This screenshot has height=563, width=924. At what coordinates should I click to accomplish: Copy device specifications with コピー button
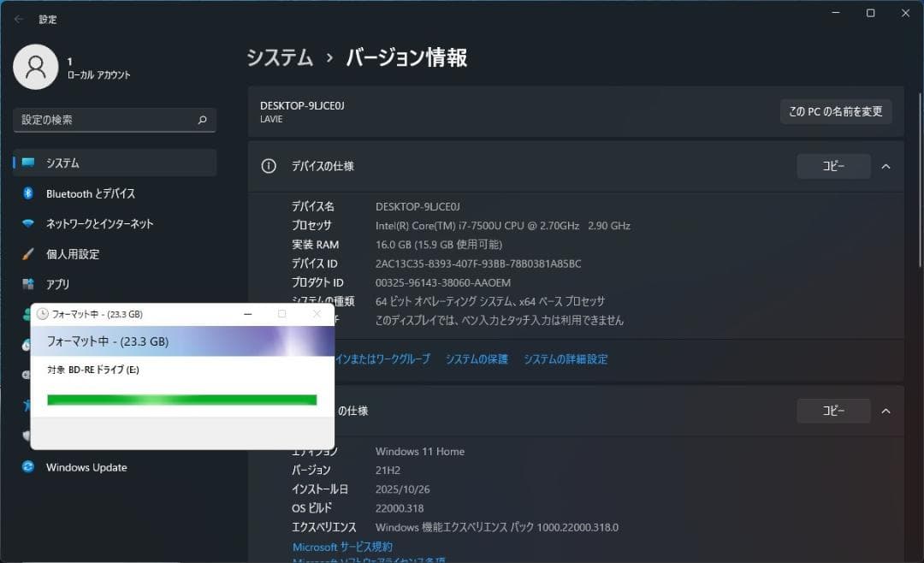coord(833,166)
